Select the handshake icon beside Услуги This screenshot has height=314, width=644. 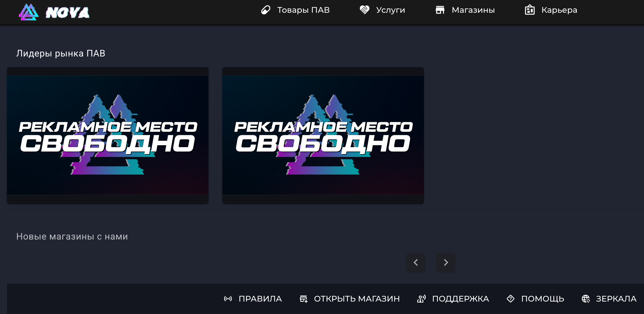[364, 10]
